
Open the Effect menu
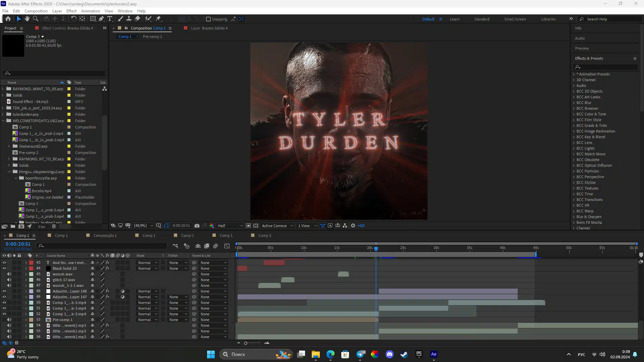tap(71, 11)
